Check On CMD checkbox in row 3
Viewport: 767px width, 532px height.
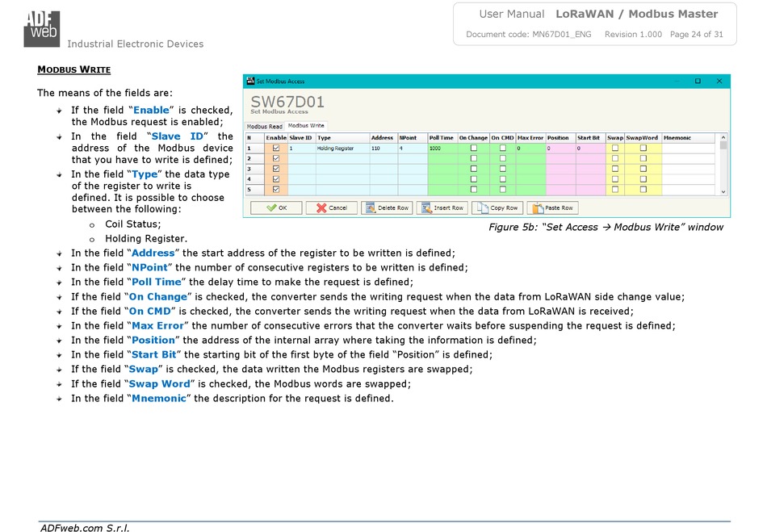click(x=503, y=169)
